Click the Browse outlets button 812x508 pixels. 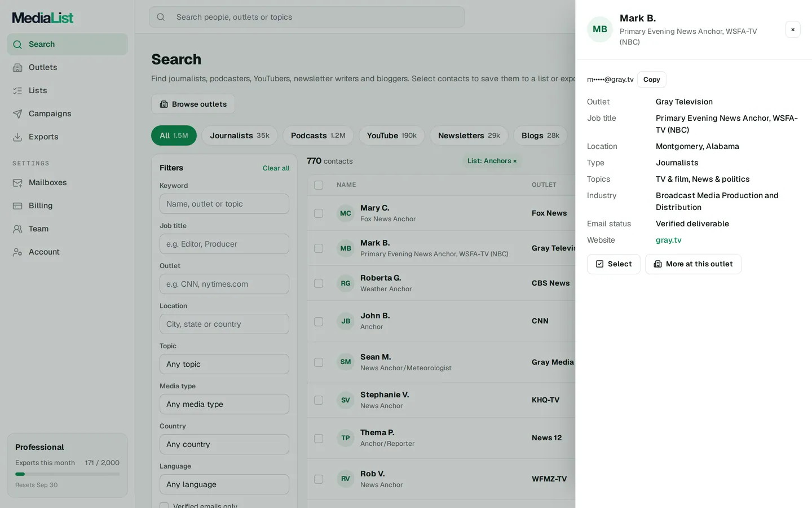(193, 104)
